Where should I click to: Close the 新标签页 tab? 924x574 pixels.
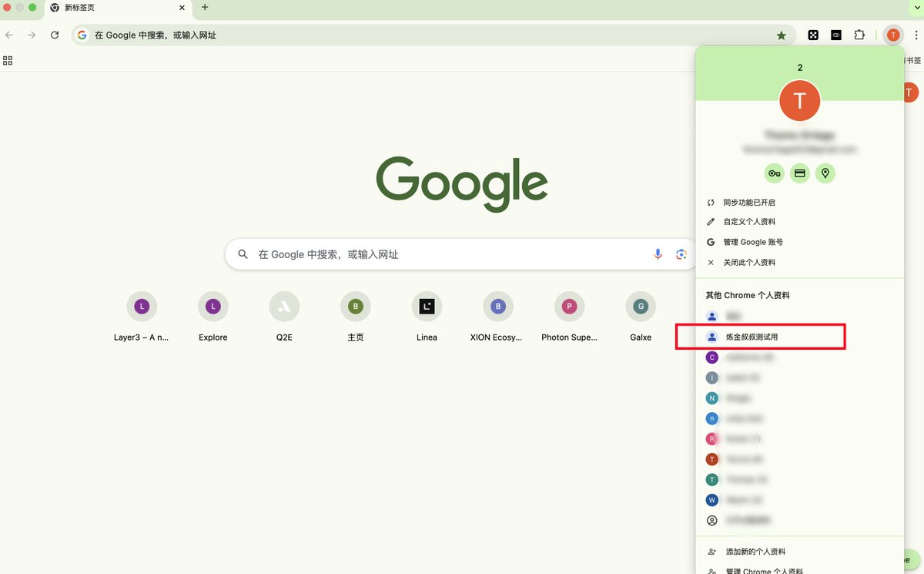[182, 7]
